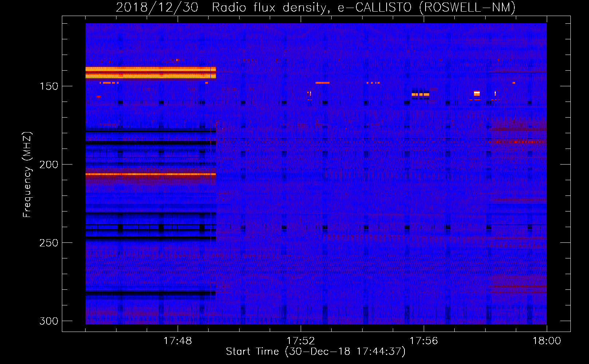Click the bright orange emission band near 140 MHz
Screen dimensions: 589x364
point(151,72)
